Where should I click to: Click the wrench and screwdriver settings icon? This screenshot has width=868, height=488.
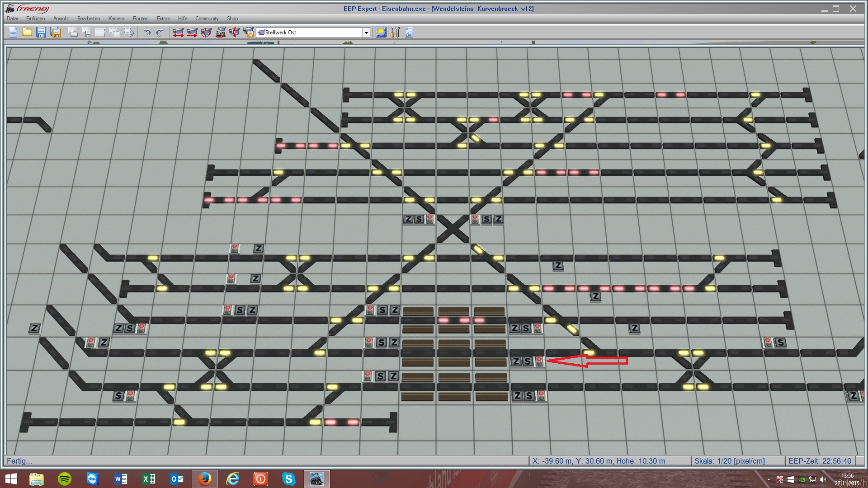(x=395, y=32)
